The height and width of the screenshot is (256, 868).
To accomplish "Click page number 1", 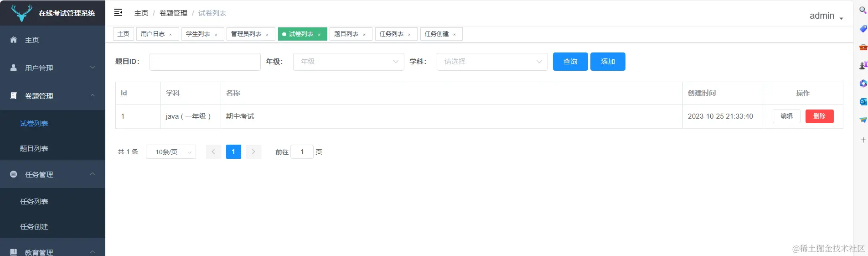I will (233, 152).
